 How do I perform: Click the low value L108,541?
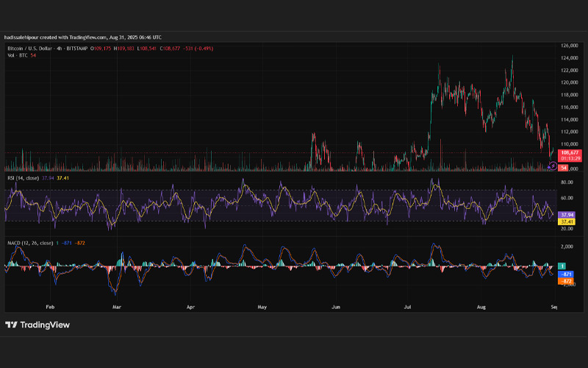(x=146, y=49)
